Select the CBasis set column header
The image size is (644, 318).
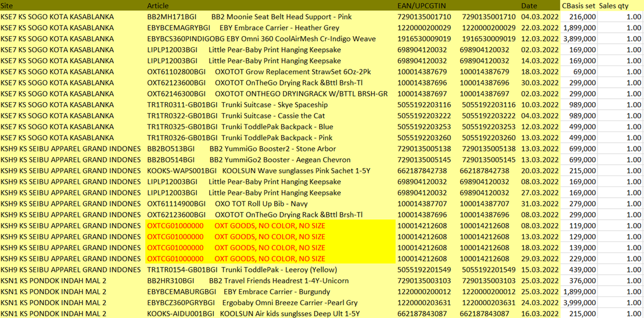point(578,6)
